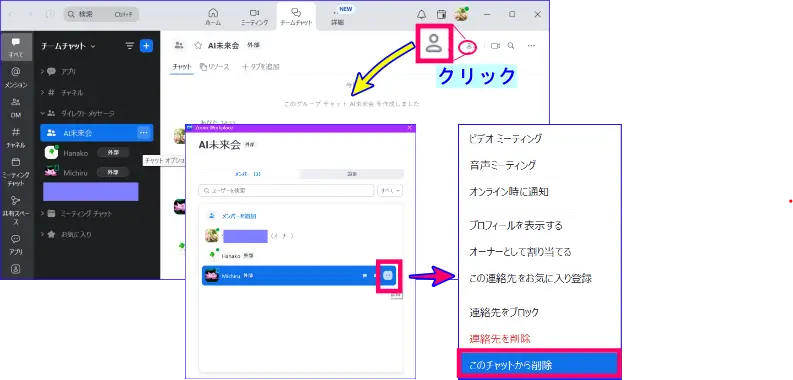
Task: Switch to 設定 tab in popup
Action: coord(351,174)
